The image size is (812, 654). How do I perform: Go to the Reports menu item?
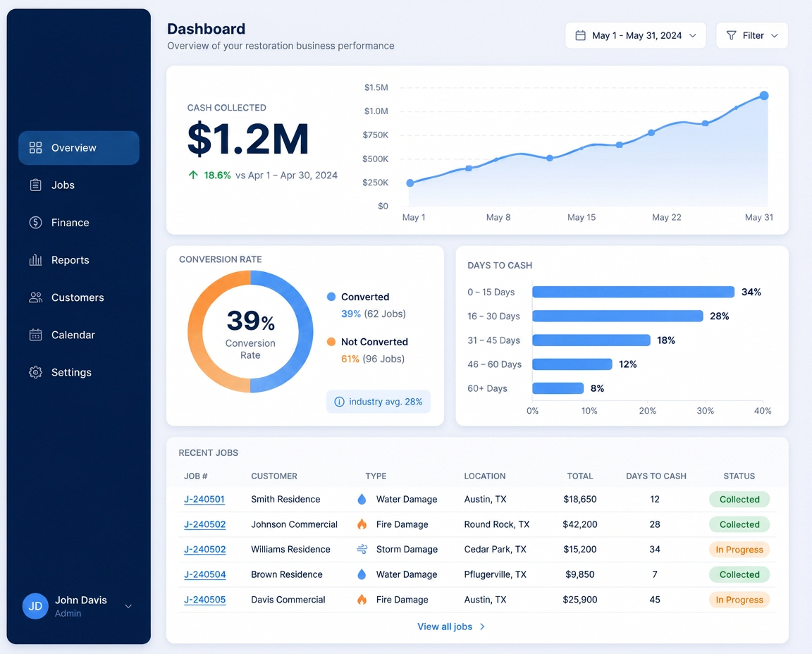79,260
